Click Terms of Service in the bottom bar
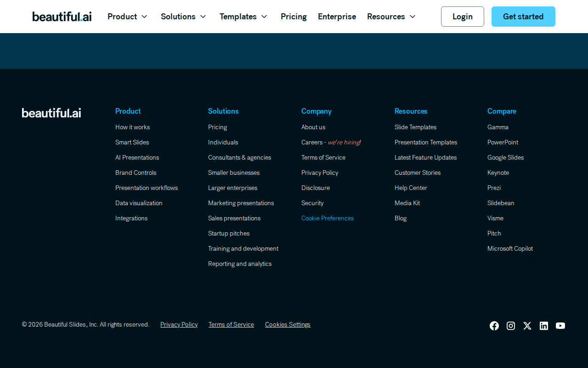The width and height of the screenshot is (588, 368). tap(231, 324)
